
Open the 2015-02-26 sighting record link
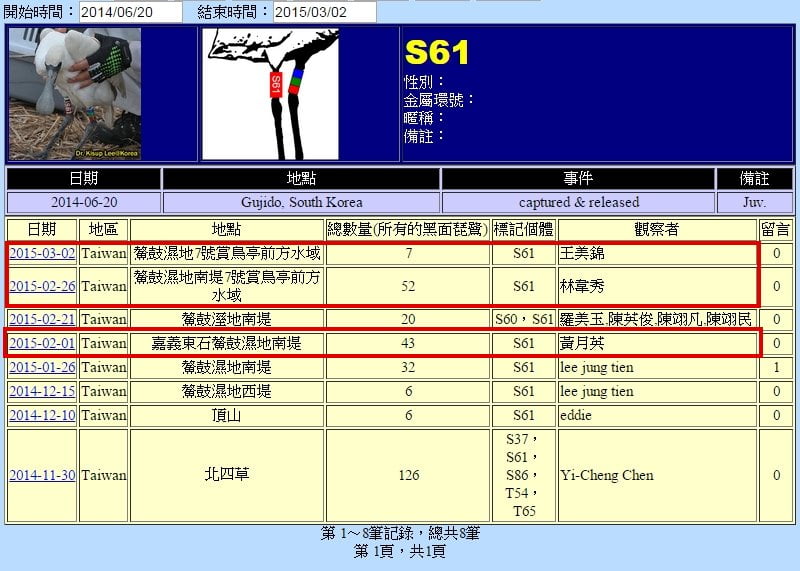[x=42, y=286]
